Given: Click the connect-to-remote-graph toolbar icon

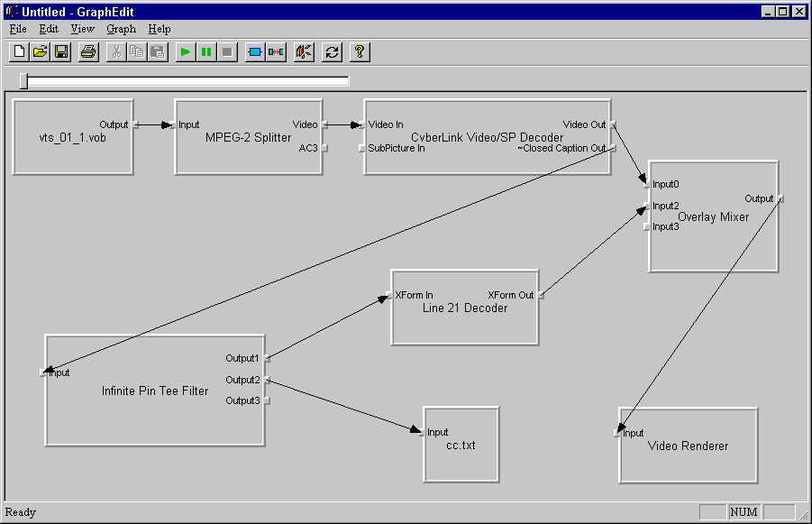Looking at the screenshot, I should [x=276, y=51].
